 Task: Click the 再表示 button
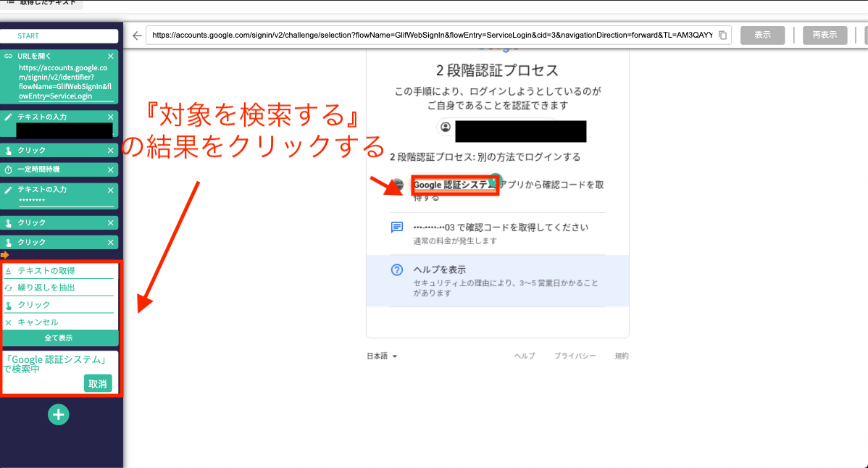pyautogui.click(x=825, y=35)
